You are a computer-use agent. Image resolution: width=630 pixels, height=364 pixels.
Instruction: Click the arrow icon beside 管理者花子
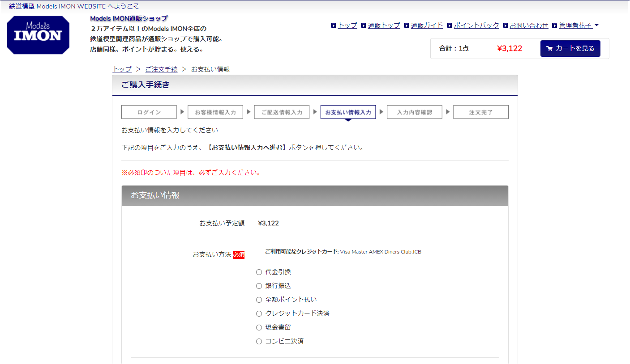point(555,26)
